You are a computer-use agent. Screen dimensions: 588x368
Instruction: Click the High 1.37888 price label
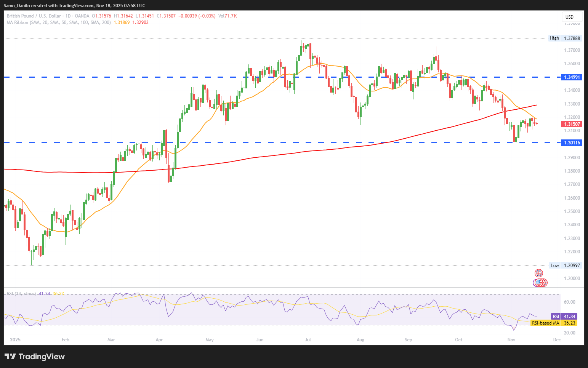tap(564, 38)
